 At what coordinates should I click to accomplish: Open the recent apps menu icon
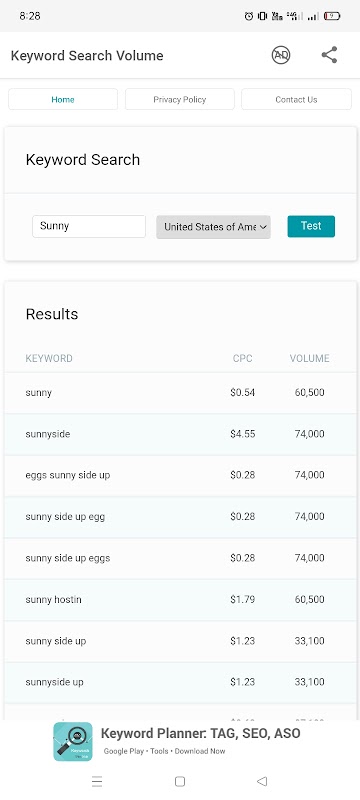tap(97, 781)
